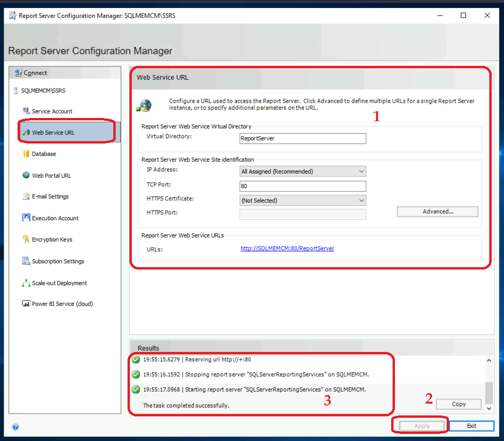
Task: Click the E-mail Settings envelope icon
Action: pos(26,196)
